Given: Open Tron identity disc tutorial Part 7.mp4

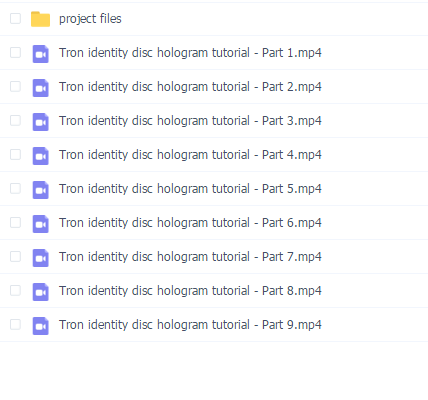Looking at the screenshot, I should [x=190, y=257].
